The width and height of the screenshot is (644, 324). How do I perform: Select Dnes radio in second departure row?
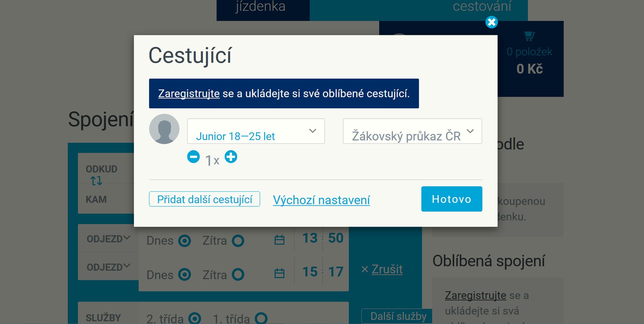pyautogui.click(x=185, y=275)
